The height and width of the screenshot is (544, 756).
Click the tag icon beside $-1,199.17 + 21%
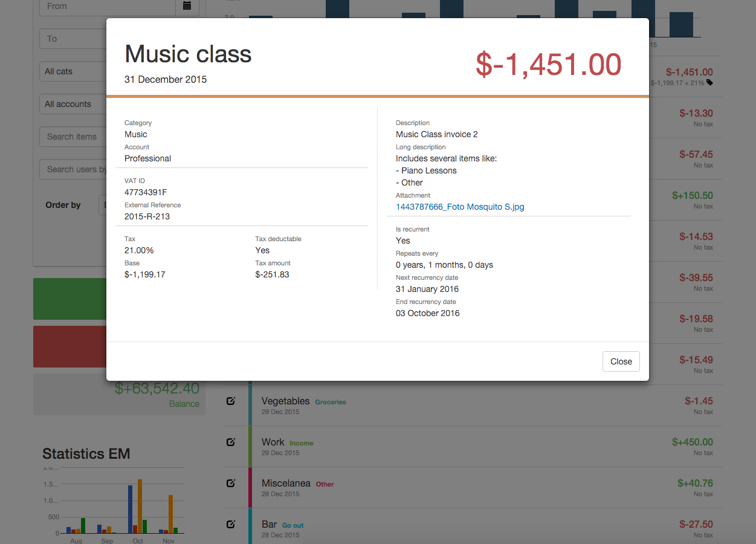[x=709, y=82]
